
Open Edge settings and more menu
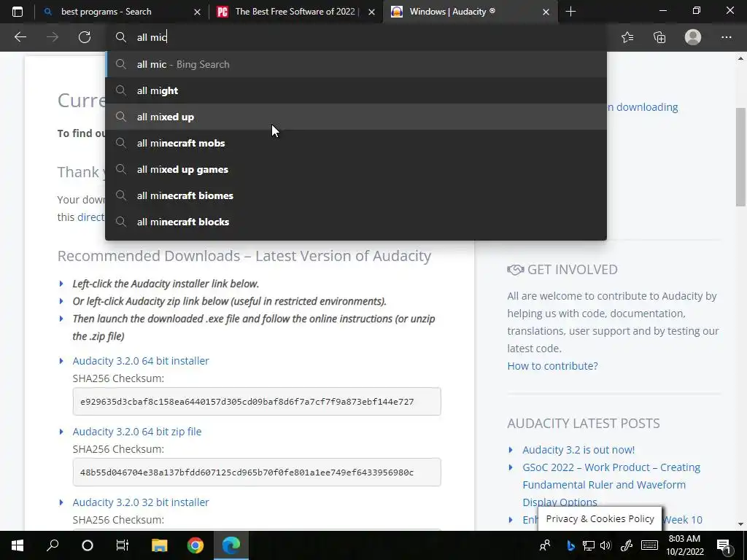(x=726, y=37)
